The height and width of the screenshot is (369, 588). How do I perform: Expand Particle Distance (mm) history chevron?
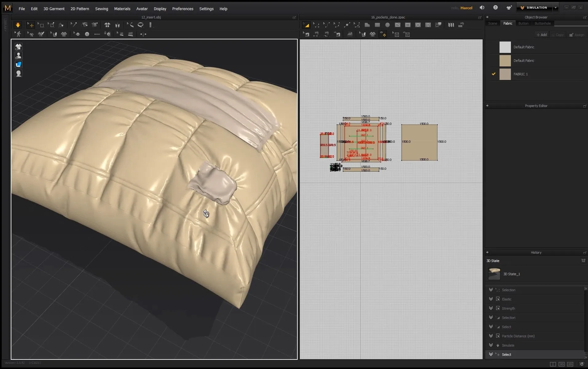(x=491, y=336)
